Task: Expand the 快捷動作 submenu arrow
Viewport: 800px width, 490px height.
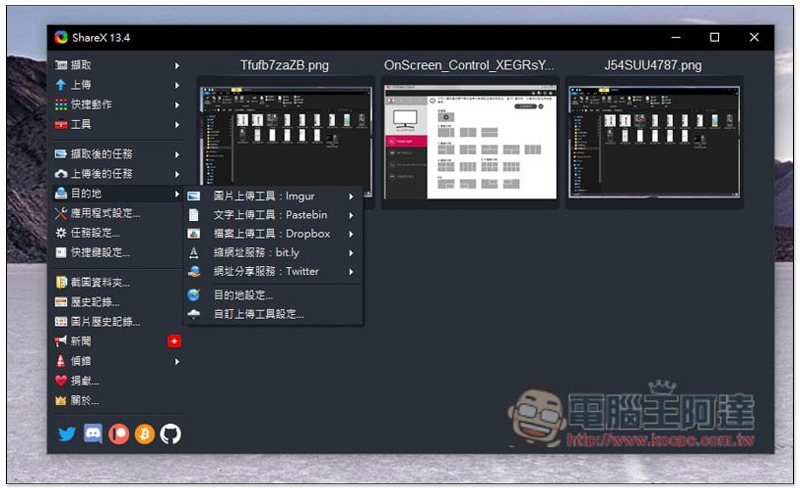Action: (177, 105)
